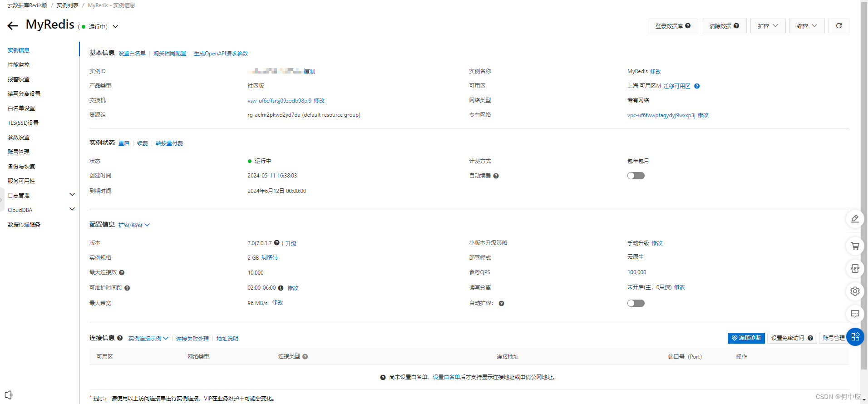Select 报警设置 in the sidebar
868x404 pixels.
click(x=19, y=79)
